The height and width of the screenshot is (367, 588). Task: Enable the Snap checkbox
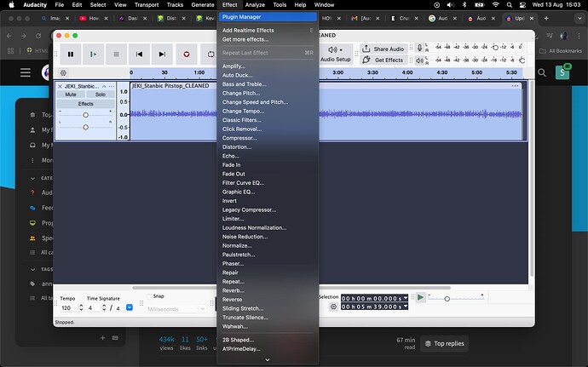click(x=150, y=296)
